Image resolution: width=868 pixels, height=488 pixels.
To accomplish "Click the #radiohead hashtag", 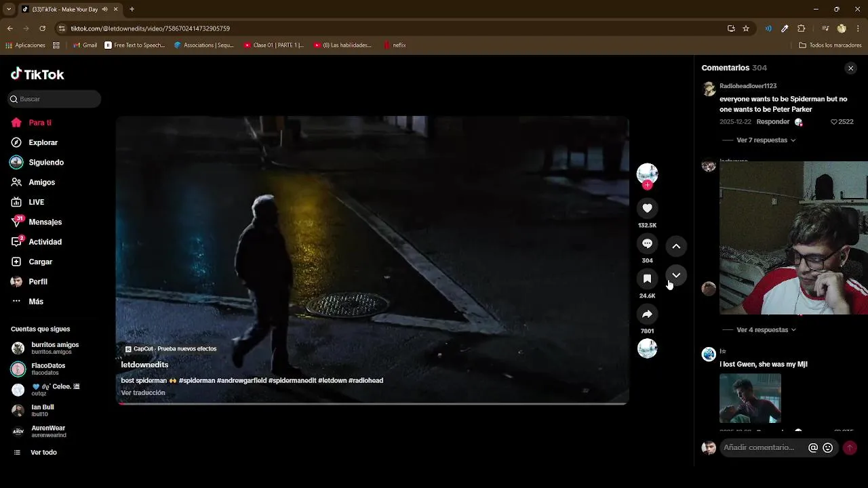I will point(366,381).
